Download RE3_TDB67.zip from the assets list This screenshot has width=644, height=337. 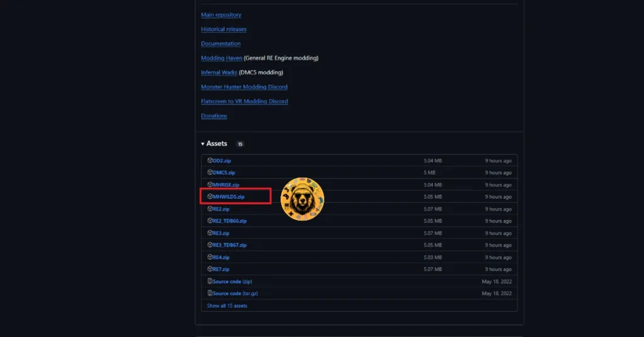(230, 245)
